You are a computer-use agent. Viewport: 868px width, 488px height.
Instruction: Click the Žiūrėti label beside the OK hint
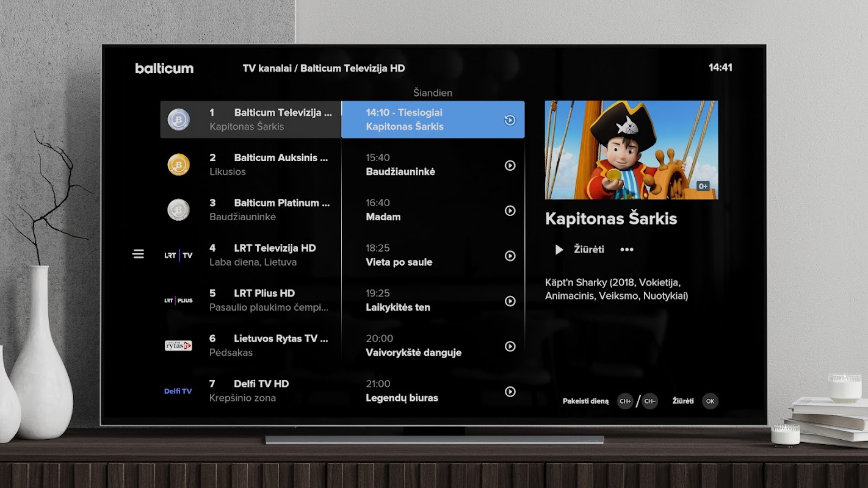click(x=683, y=401)
